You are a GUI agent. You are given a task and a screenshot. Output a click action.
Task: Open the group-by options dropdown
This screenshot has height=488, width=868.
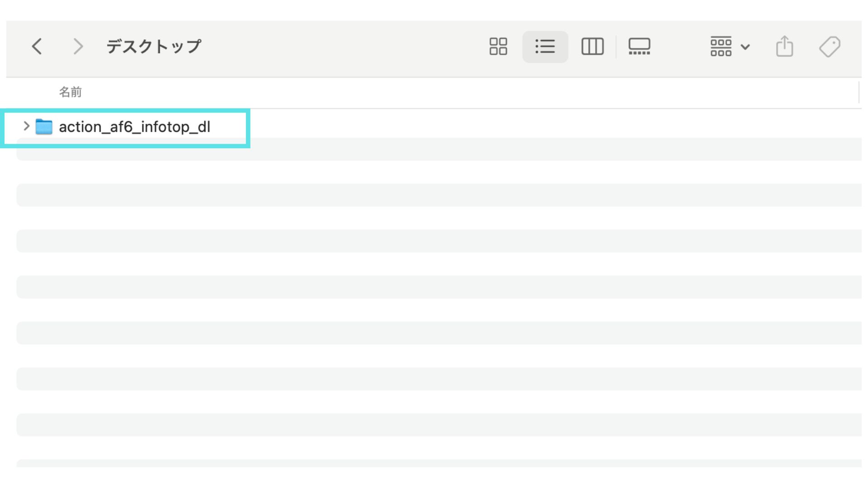(730, 46)
